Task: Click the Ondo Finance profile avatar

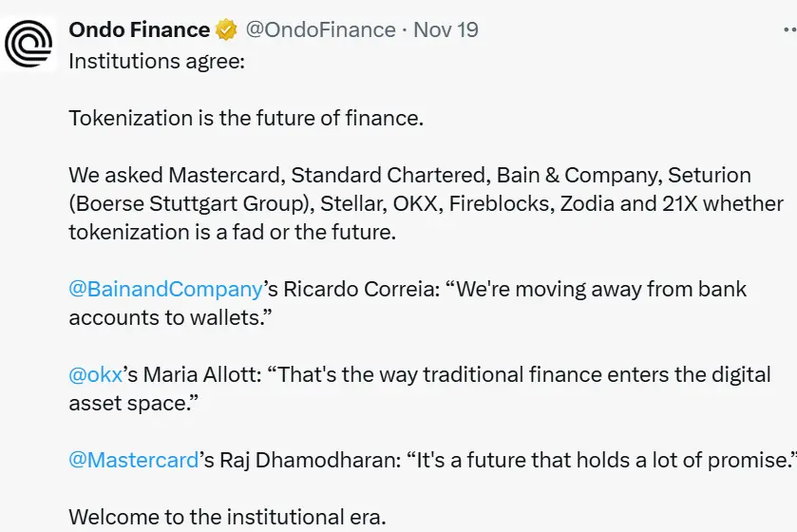Action: point(29,42)
